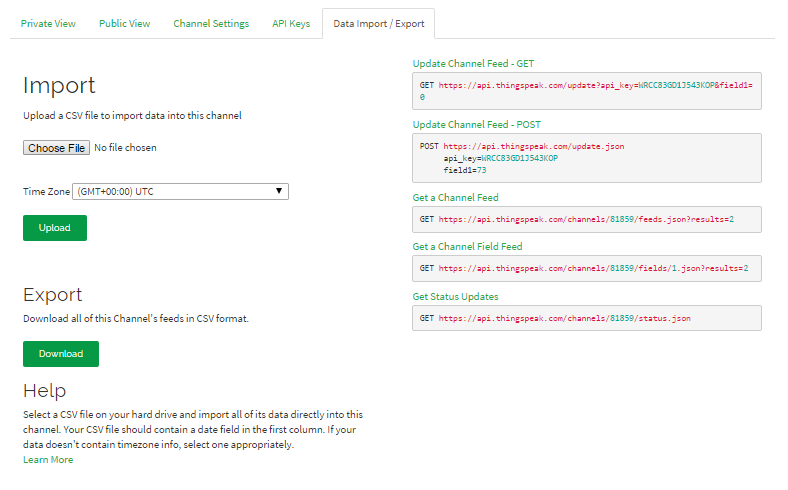Click the api_key line in the POST block

pyautogui.click(x=500, y=158)
